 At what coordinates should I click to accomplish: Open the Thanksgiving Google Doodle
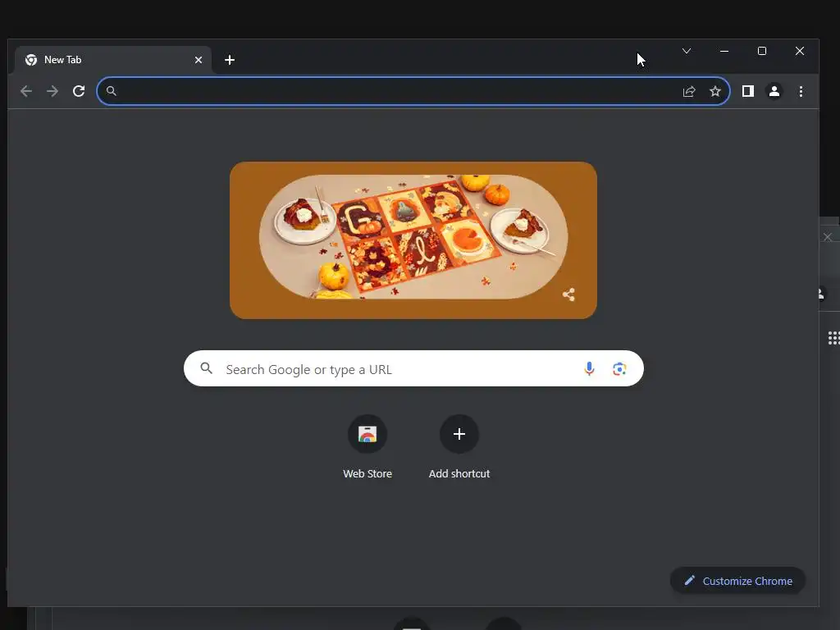(413, 240)
